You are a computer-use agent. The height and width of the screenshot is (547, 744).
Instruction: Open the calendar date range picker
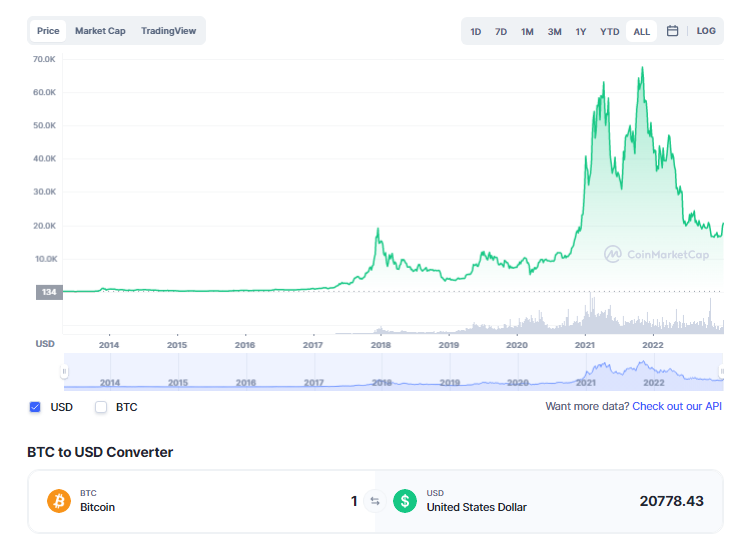coord(672,31)
